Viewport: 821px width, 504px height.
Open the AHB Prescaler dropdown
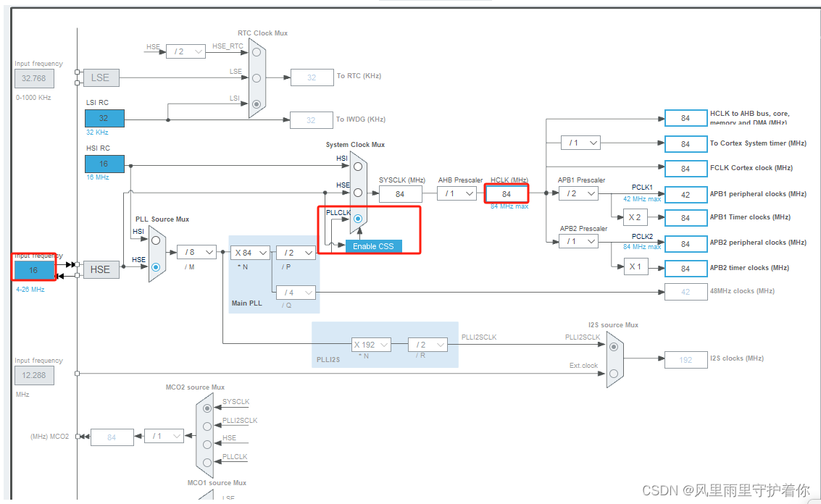457,194
